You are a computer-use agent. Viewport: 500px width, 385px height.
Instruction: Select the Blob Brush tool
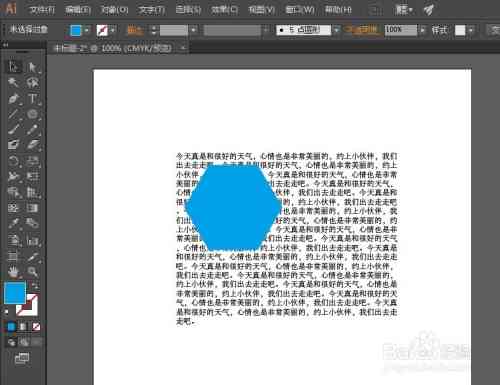point(13,145)
